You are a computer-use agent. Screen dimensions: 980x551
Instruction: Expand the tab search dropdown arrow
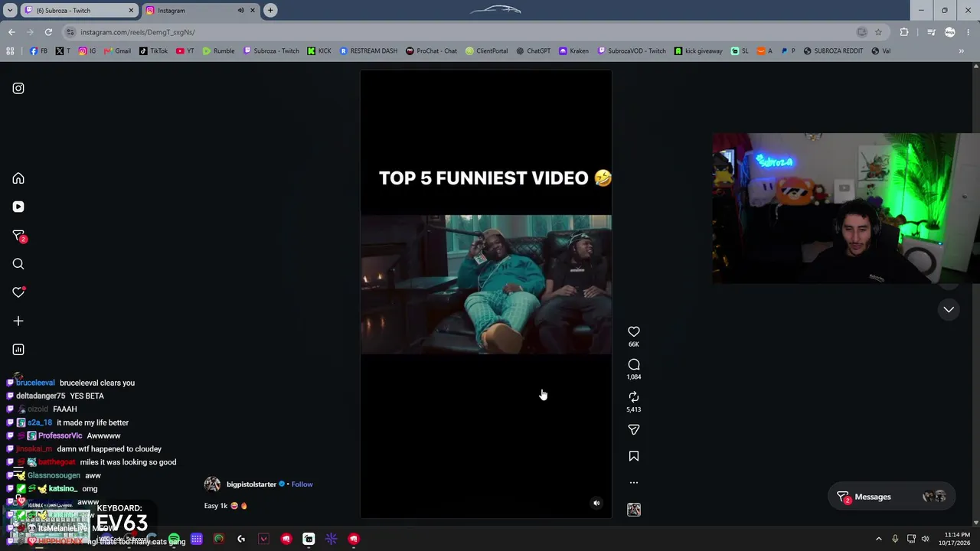(x=11, y=11)
